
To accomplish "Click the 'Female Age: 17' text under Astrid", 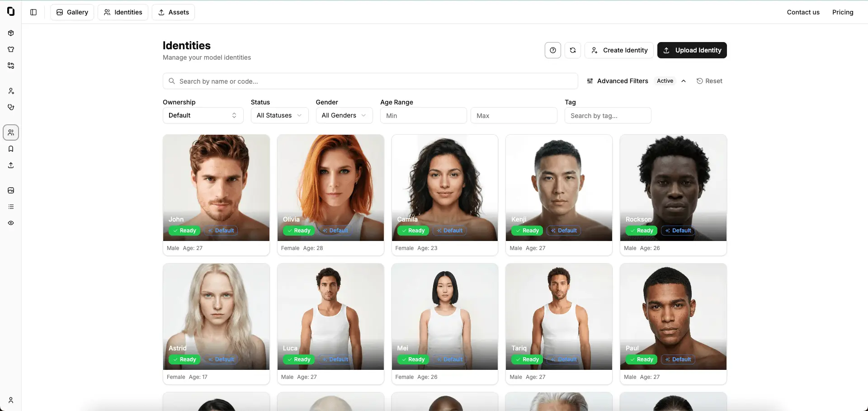I will point(187,377).
